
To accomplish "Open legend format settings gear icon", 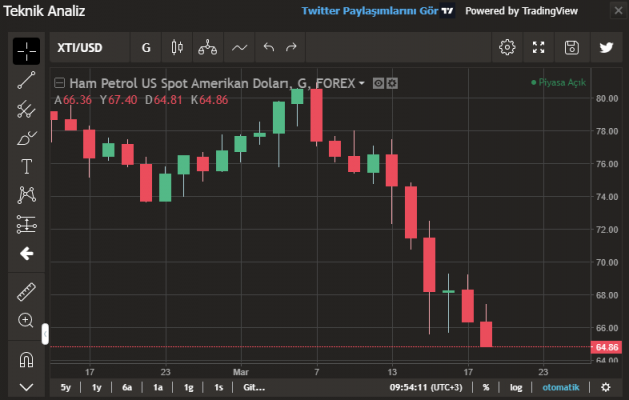I will point(392,83).
